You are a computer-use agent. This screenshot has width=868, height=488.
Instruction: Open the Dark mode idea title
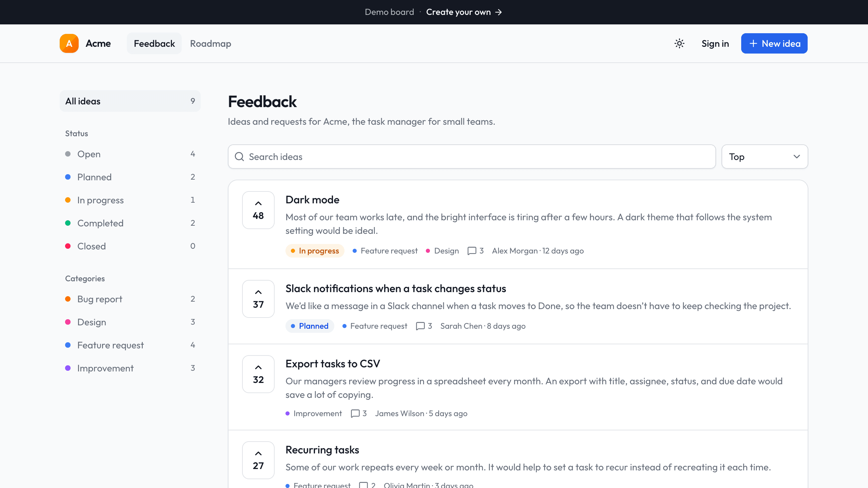pos(312,200)
